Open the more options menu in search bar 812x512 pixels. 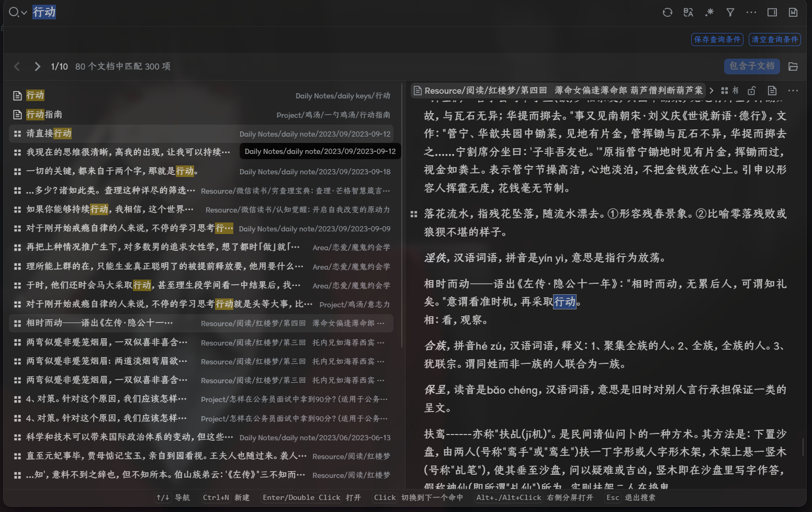[751, 12]
